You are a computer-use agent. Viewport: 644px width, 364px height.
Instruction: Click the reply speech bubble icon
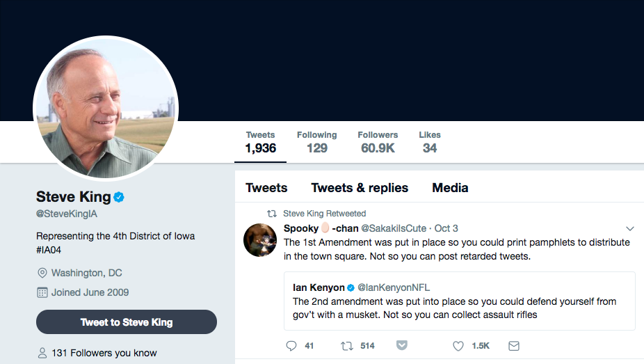pyautogui.click(x=291, y=346)
